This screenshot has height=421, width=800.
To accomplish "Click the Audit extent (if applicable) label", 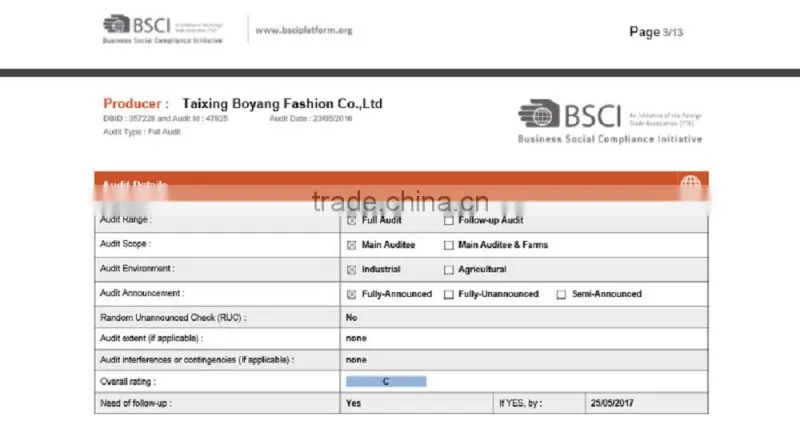I will click(x=151, y=338).
